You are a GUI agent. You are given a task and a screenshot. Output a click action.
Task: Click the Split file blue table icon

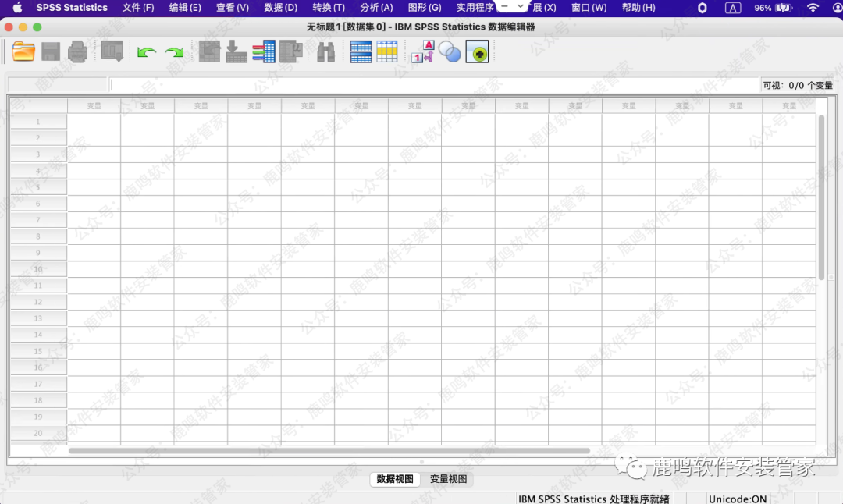(x=361, y=52)
